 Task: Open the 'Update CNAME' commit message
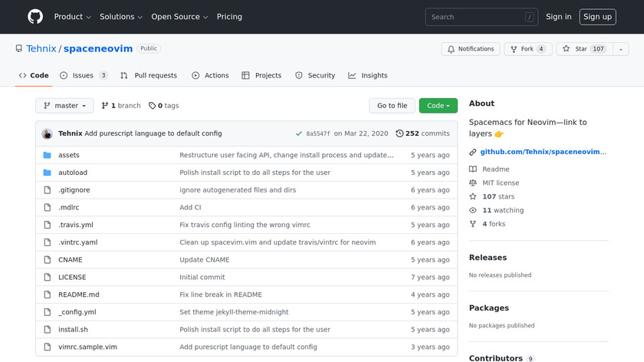click(205, 260)
